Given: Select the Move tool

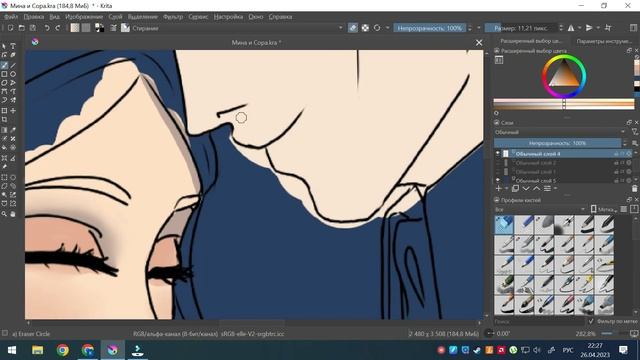Looking at the screenshot, I should click(13, 111).
